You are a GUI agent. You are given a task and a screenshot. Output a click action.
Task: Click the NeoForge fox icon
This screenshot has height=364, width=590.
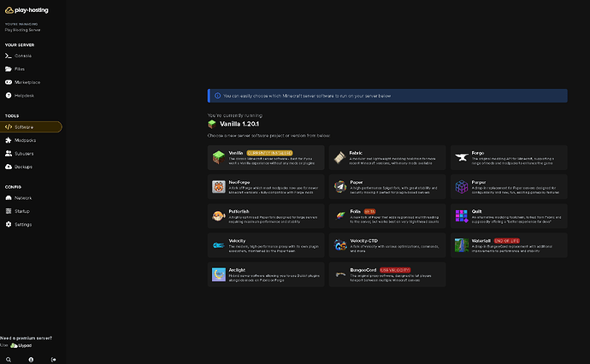(218, 186)
